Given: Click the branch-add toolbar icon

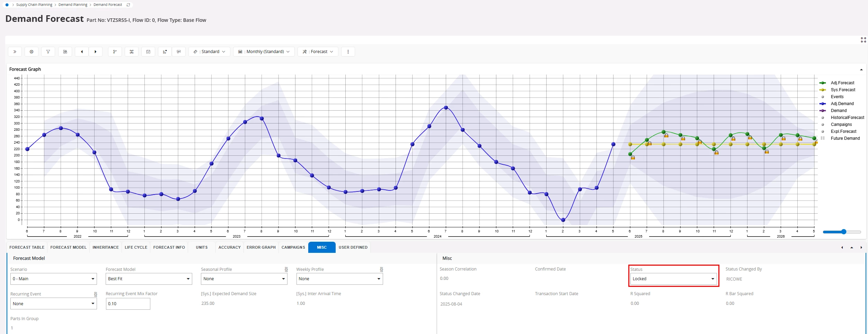Looking at the screenshot, I should (x=115, y=52).
